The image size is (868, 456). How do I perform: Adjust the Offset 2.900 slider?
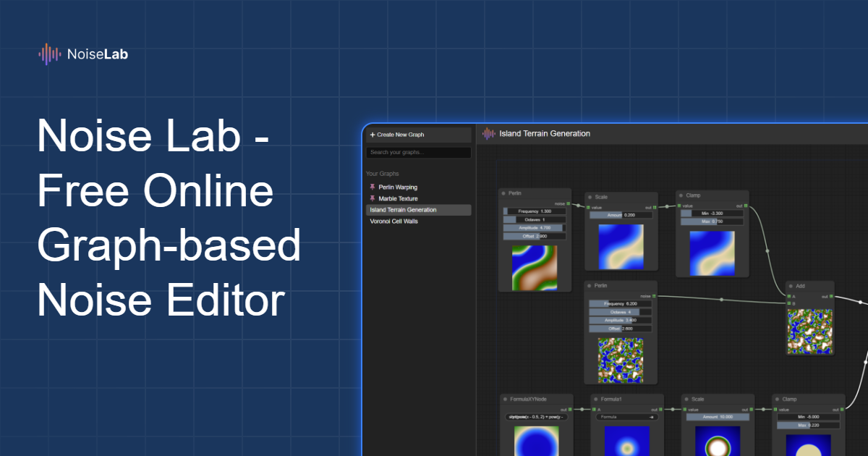(535, 236)
